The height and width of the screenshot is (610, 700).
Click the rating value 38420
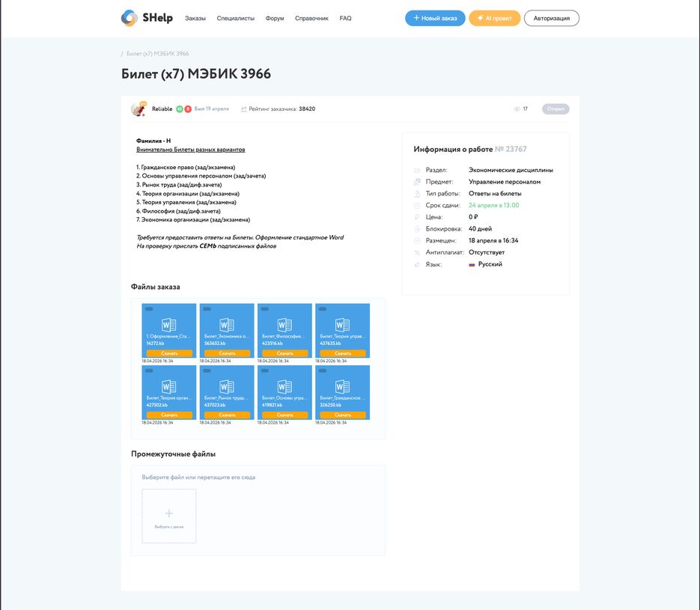[x=307, y=109]
